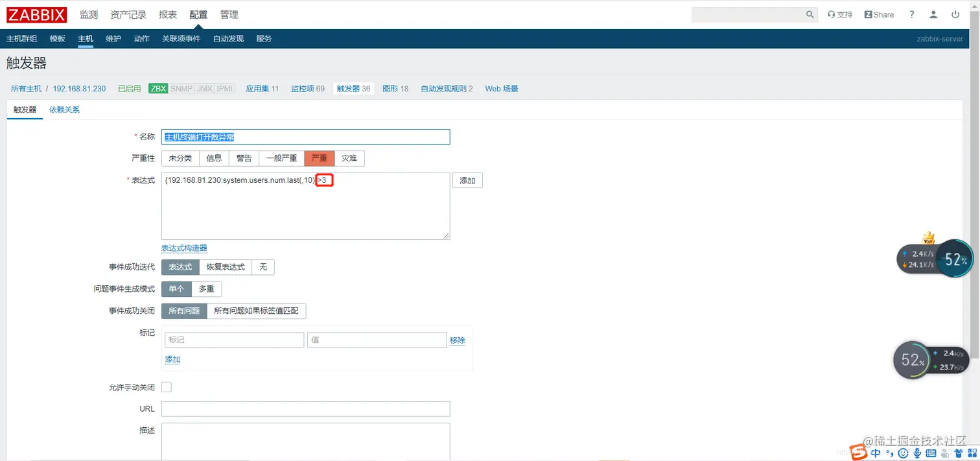This screenshot has height=461, width=980.
Task: Select severity 警告
Action: (x=244, y=158)
